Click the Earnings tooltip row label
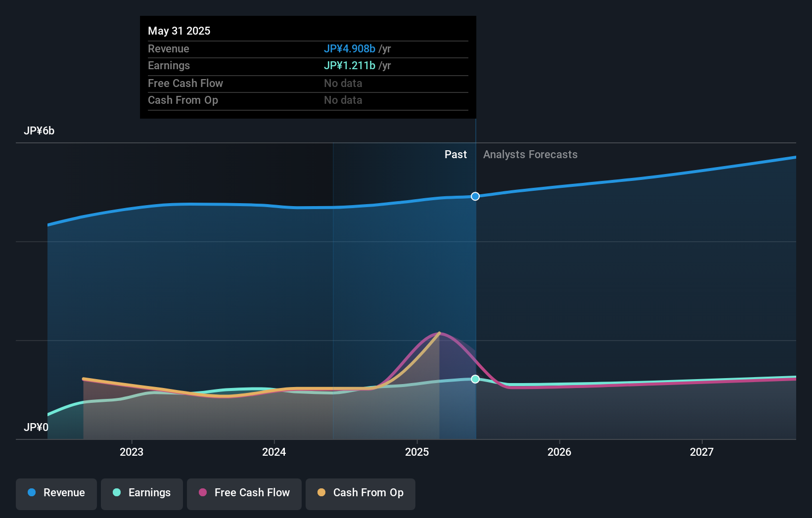The height and width of the screenshot is (518, 812). (169, 66)
